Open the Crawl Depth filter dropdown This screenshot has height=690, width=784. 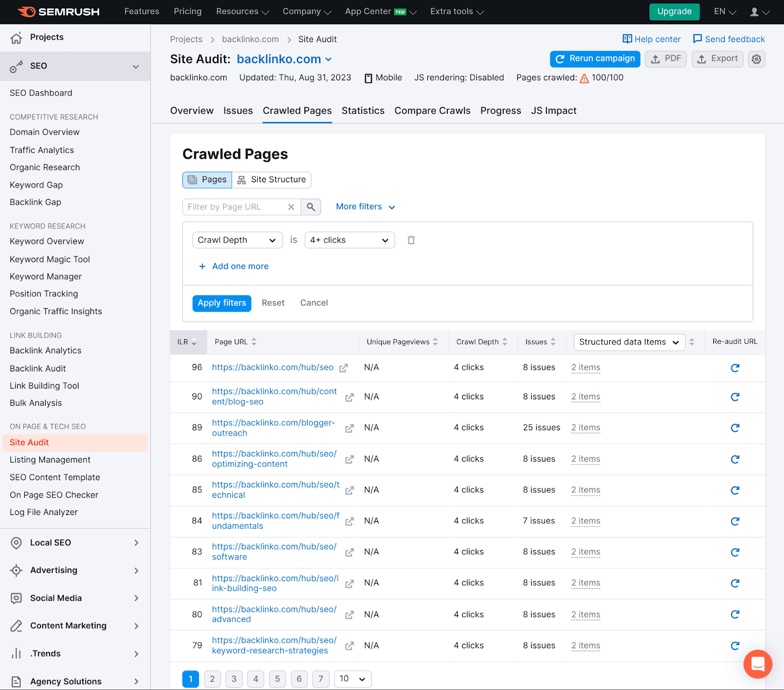click(238, 240)
